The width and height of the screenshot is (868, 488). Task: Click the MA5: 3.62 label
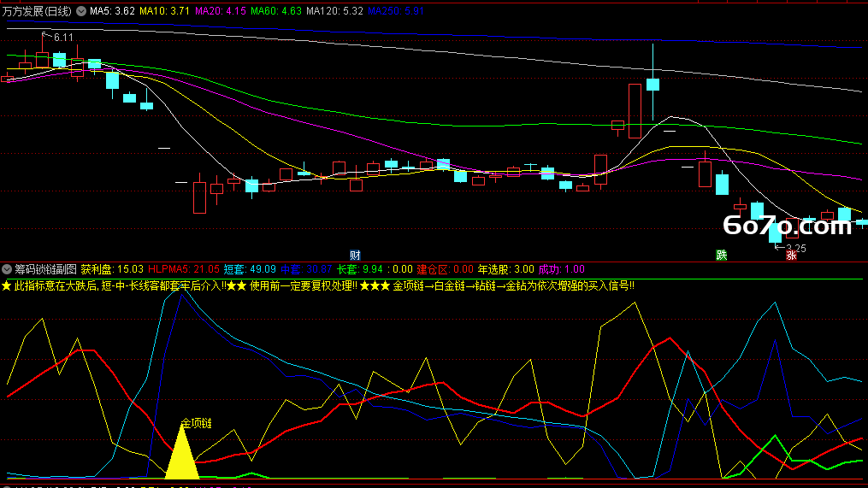point(112,11)
